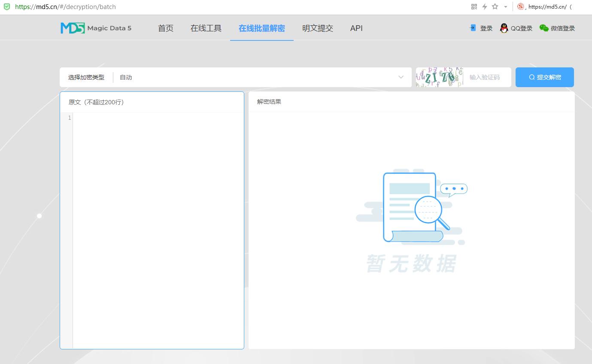This screenshot has height=364, width=592.
Task: Select the 在线批量解密 tab
Action: coord(261,28)
